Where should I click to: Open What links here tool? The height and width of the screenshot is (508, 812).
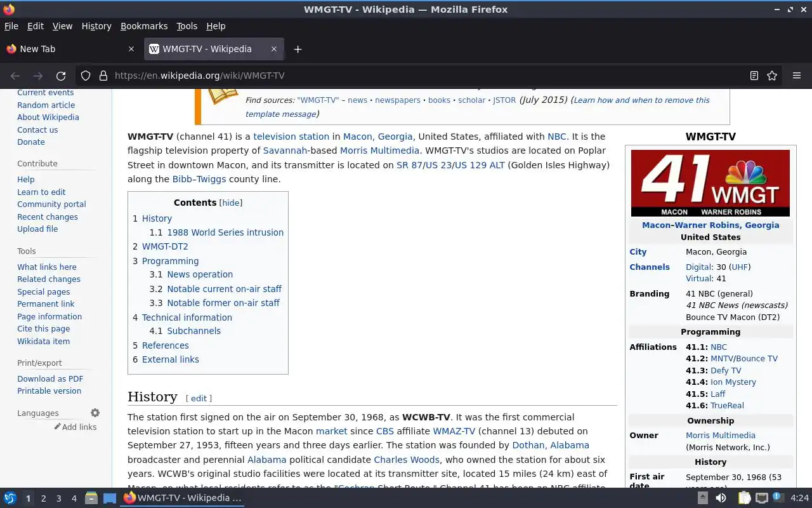pos(47,267)
